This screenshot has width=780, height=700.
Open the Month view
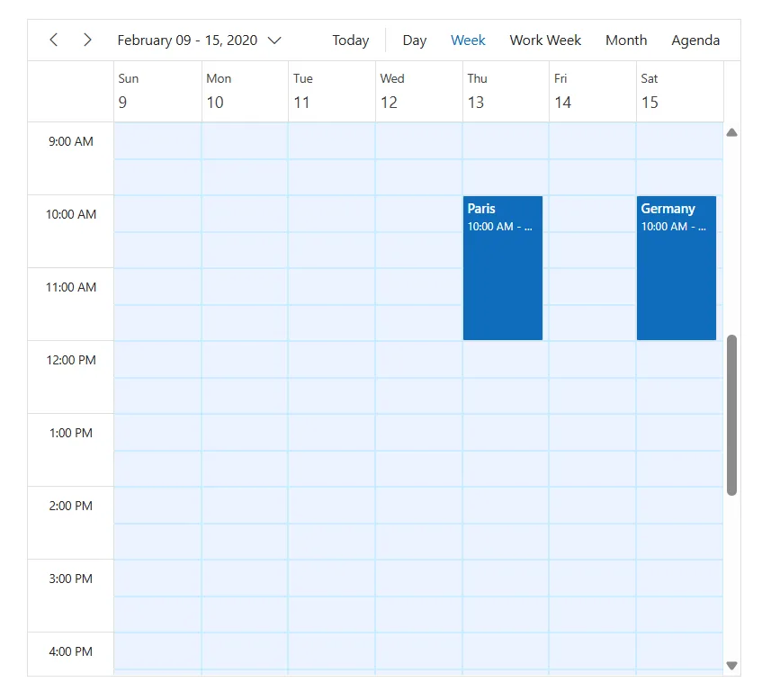(x=626, y=40)
